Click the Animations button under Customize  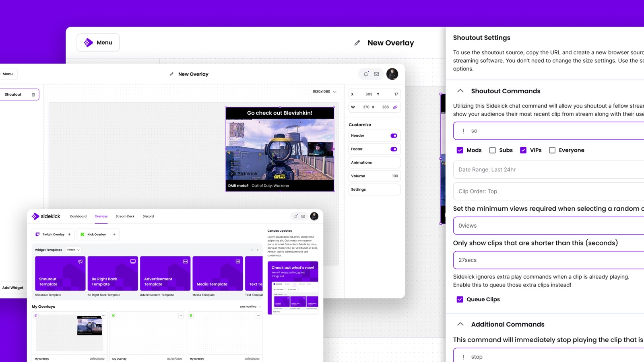pyautogui.click(x=374, y=162)
